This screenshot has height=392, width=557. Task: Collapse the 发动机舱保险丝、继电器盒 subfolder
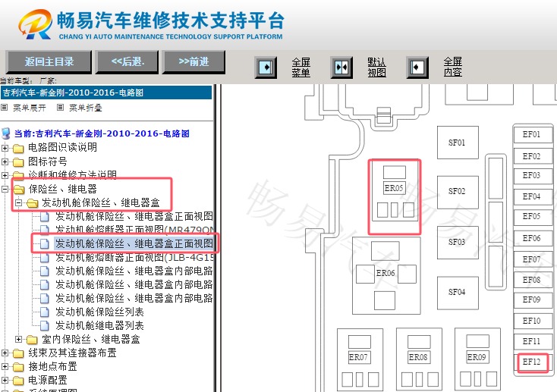coord(18,202)
